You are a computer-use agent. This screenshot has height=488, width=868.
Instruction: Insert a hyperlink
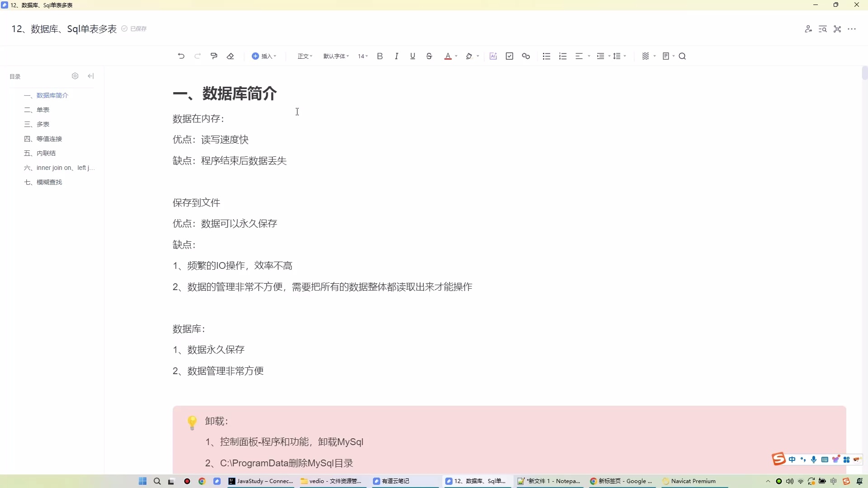526,56
